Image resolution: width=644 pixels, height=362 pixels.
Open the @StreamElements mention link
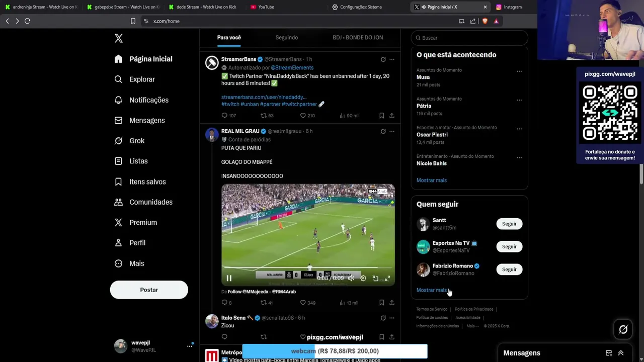tap(292, 68)
